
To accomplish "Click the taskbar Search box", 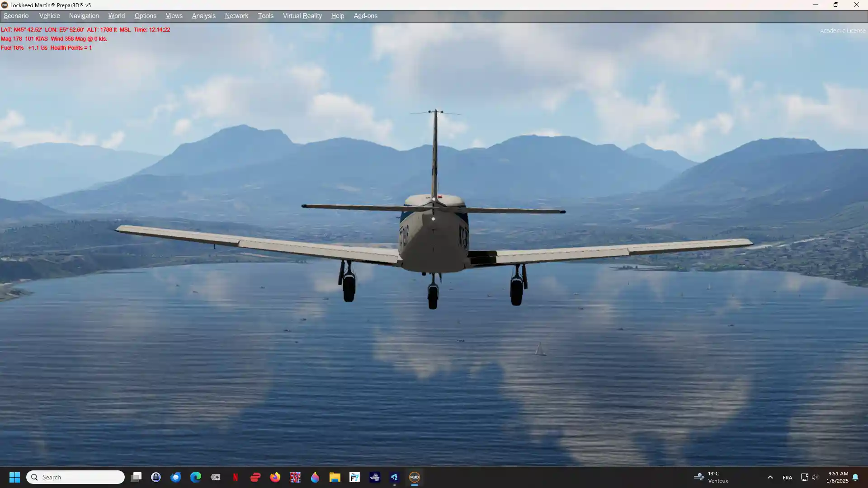I will click(x=75, y=477).
